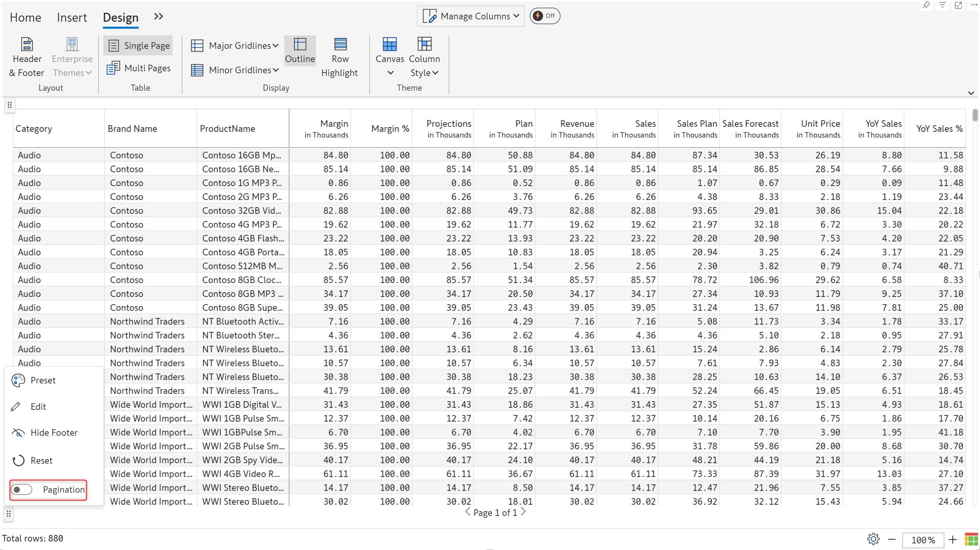Screen dimensions: 980x550
Task: Go to next page arrow
Action: (x=523, y=512)
